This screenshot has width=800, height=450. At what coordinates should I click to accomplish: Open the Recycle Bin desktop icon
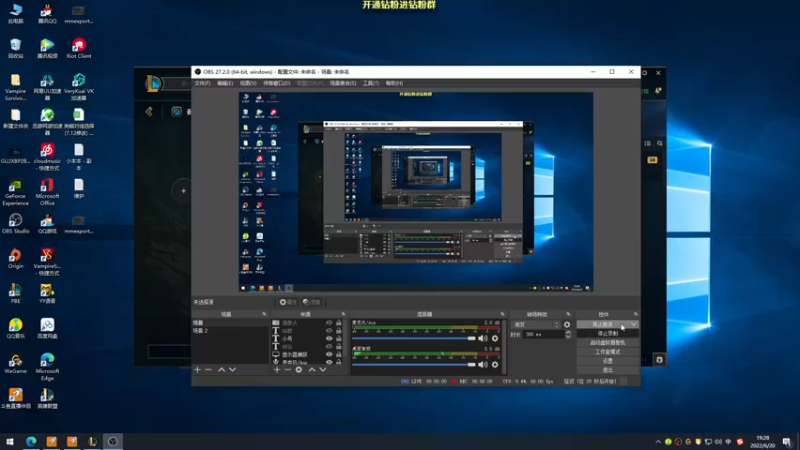15,48
